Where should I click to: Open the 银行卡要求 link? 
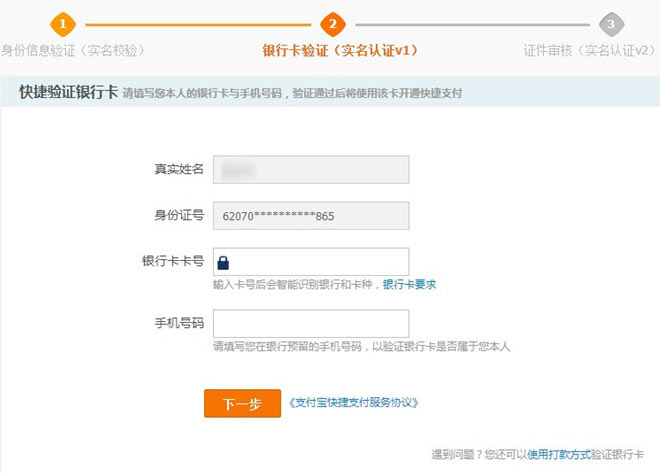[409, 285]
